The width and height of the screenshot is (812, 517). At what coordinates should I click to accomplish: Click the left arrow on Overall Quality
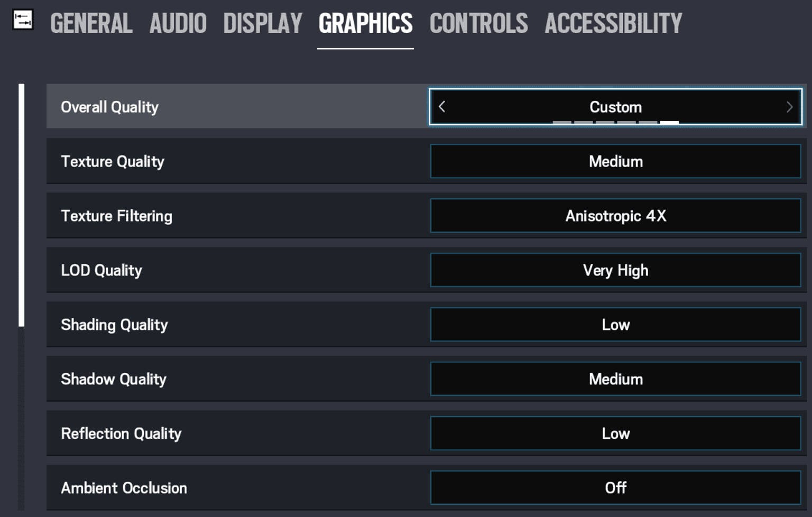442,107
